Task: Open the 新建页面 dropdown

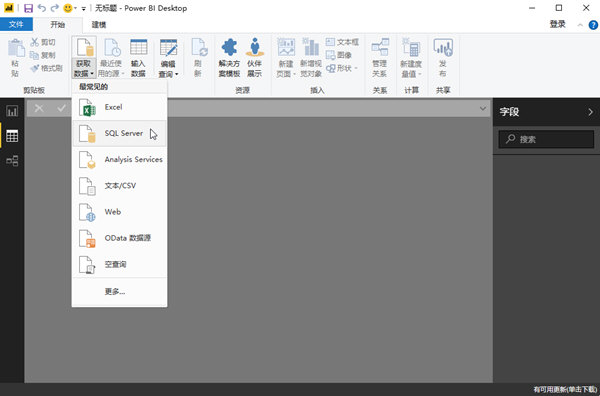Action: coord(286,57)
